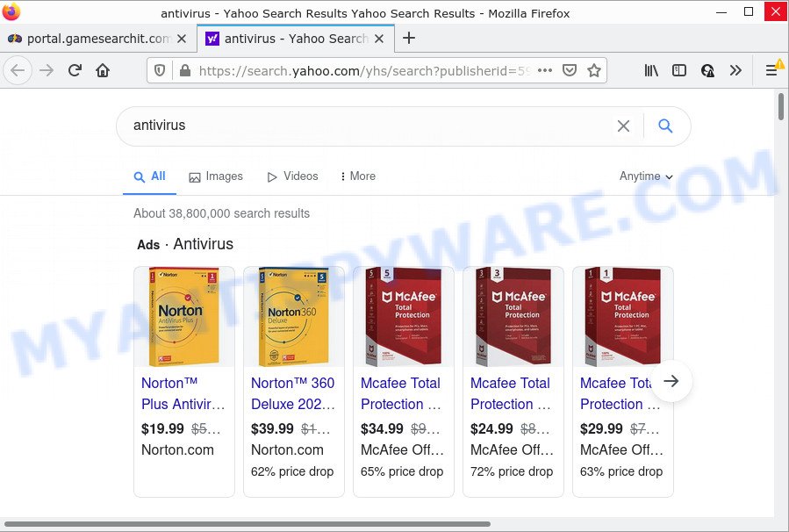Switch to Videos results
Screen dimensions: 789x532
[x=293, y=176]
